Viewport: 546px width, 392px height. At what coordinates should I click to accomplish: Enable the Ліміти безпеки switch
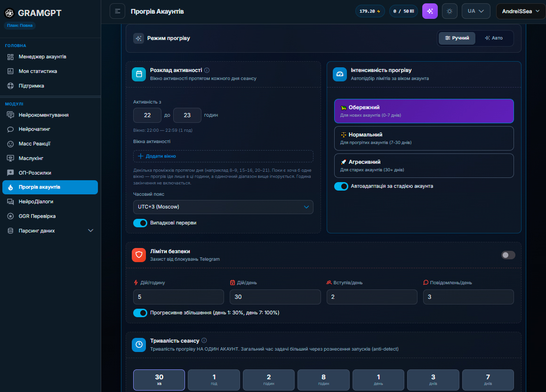(x=508, y=255)
